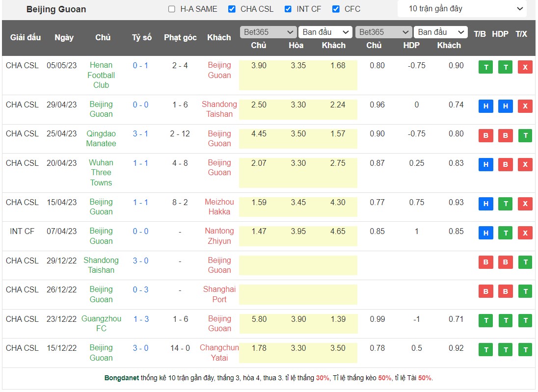538x392 pixels.
Task: Uncheck the CHA CSL filter
Action: (232, 9)
